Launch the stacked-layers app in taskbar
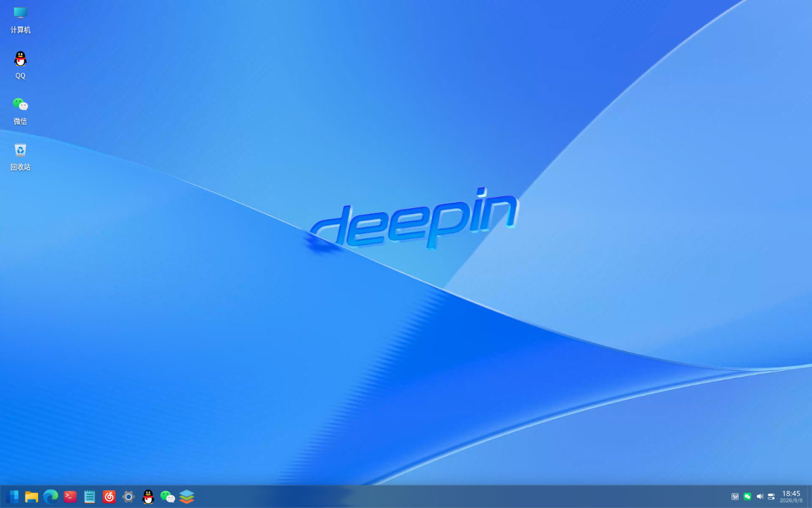The image size is (812, 508). click(x=187, y=497)
